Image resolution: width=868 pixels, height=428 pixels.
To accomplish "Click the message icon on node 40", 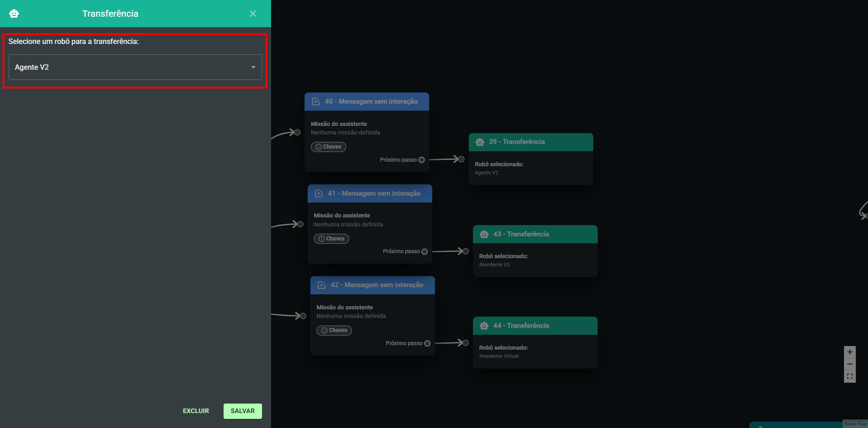I will 316,102.
